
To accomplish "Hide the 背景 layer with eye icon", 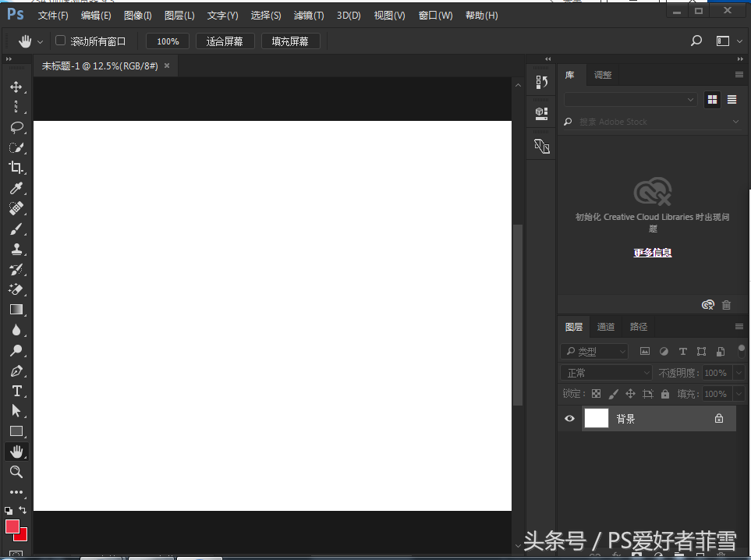I will click(569, 418).
